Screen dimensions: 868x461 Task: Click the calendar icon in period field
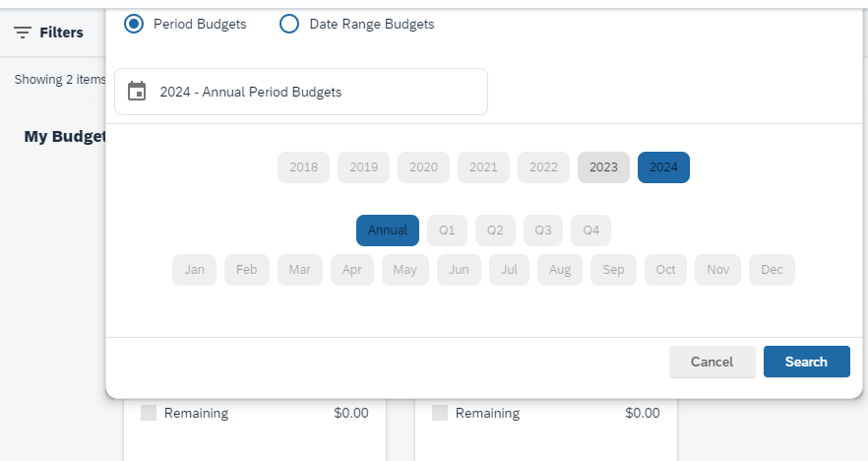[x=137, y=91]
